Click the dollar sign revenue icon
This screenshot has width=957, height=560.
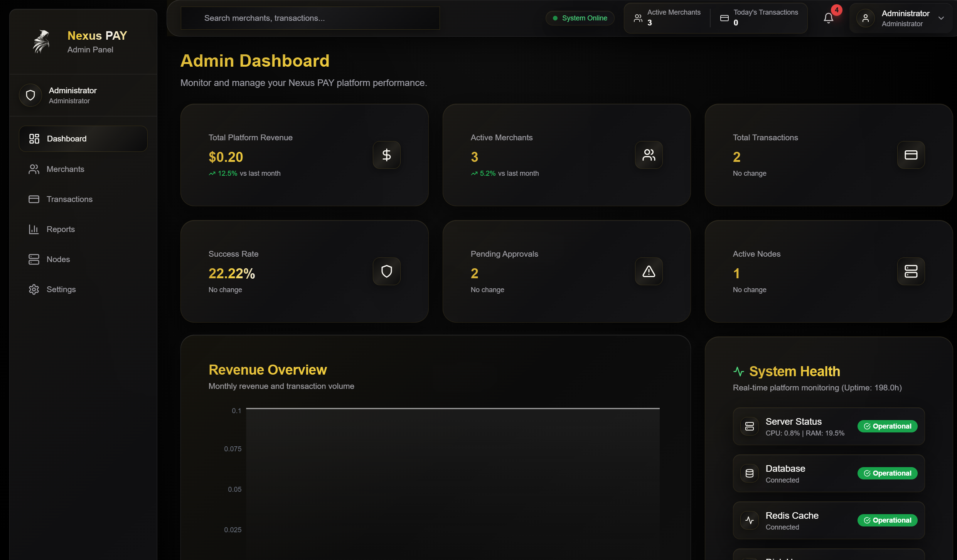coord(386,155)
